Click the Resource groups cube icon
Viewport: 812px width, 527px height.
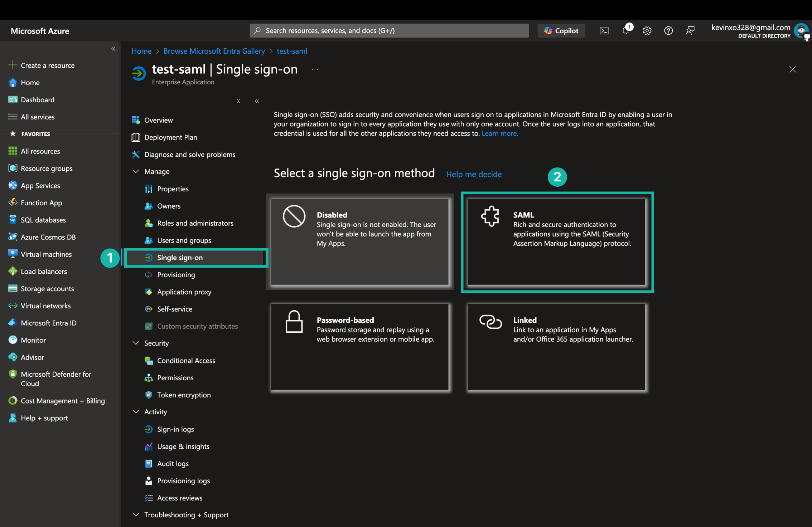tap(13, 168)
